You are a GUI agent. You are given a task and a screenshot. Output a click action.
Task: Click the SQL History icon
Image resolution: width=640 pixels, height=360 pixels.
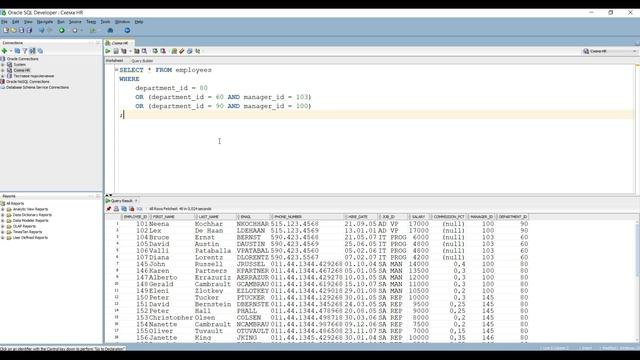(189, 51)
